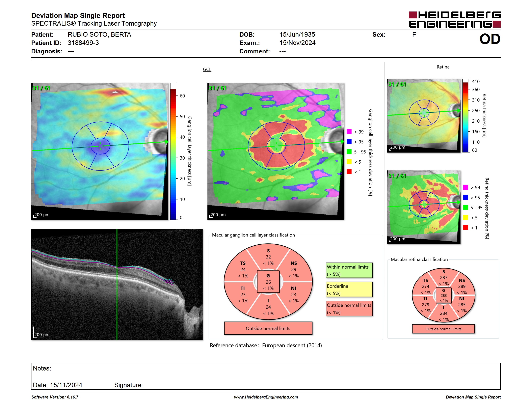Select the S sector value 32 in GCL chart
Viewport: 532px width, 411px height.
(x=268, y=257)
